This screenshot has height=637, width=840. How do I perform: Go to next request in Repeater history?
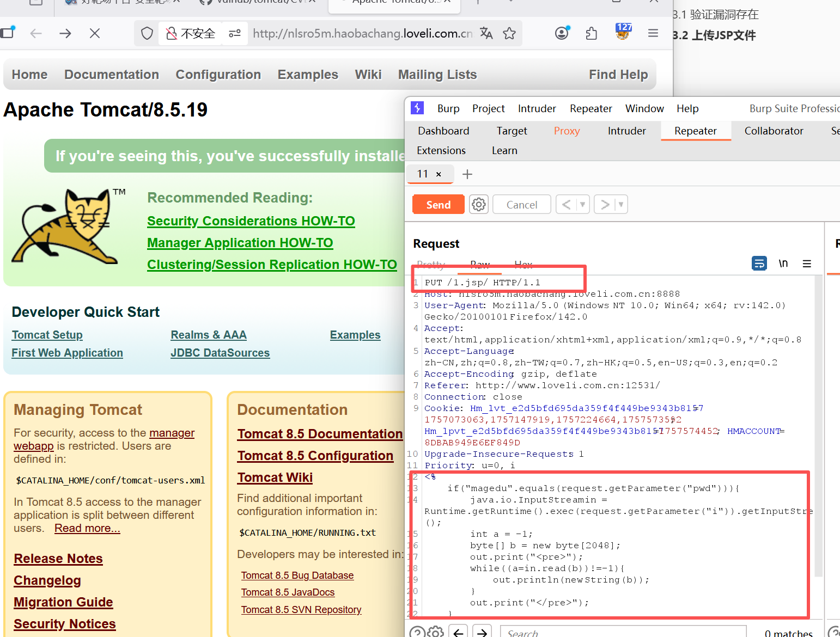pos(605,205)
